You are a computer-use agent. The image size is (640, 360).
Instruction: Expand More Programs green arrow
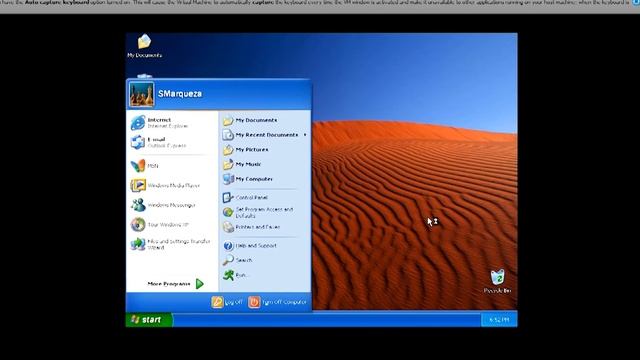tap(200, 284)
